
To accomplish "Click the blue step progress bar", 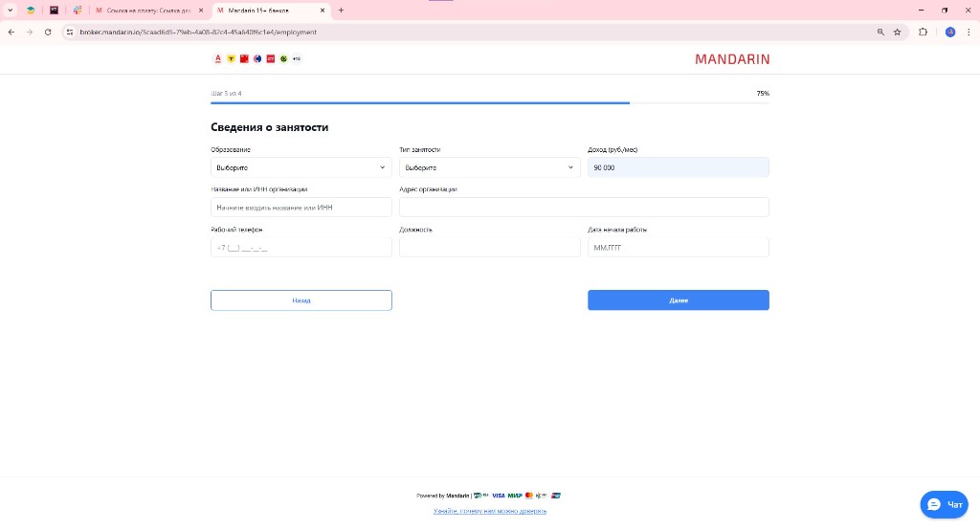I will pyautogui.click(x=420, y=102).
